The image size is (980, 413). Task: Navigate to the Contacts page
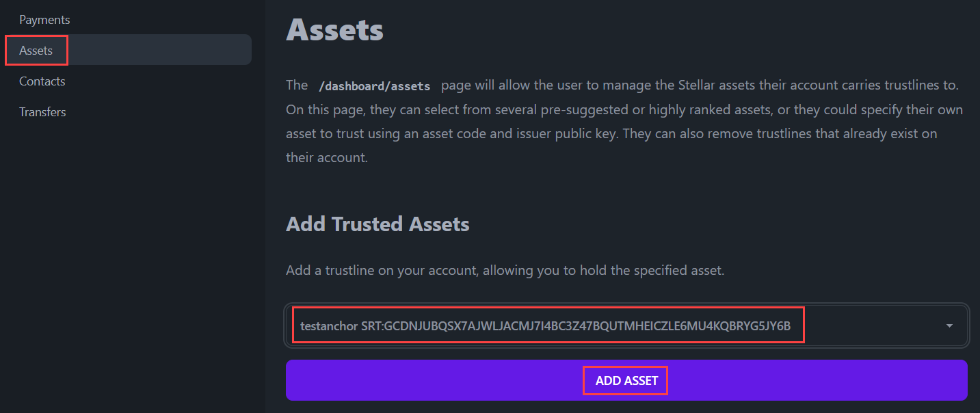point(42,81)
